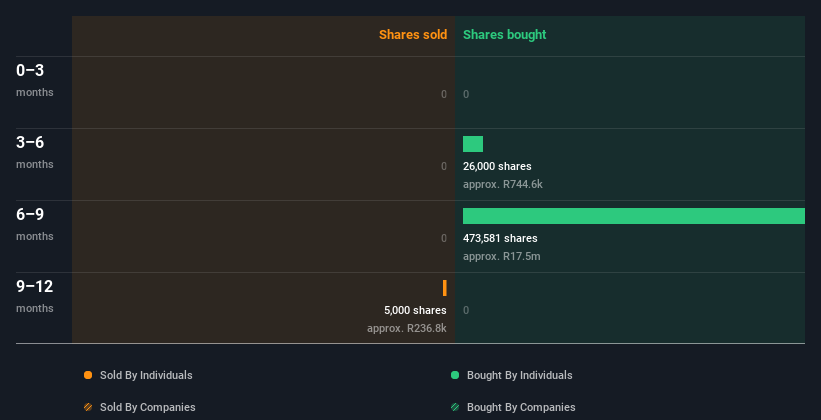Viewport: 821px width, 420px height.
Task: Toggle the Bought By Companies legend label
Action: [x=521, y=407]
